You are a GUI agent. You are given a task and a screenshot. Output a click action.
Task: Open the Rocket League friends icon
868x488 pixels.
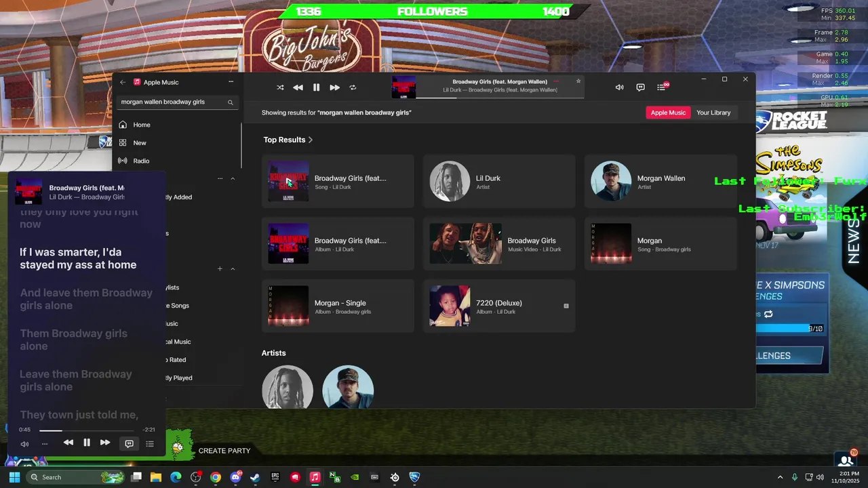846,460
